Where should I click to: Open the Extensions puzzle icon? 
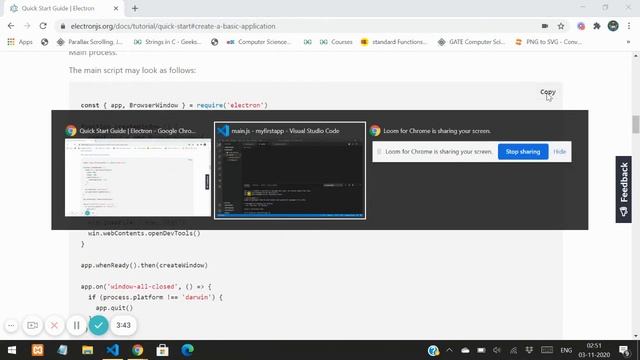597,26
